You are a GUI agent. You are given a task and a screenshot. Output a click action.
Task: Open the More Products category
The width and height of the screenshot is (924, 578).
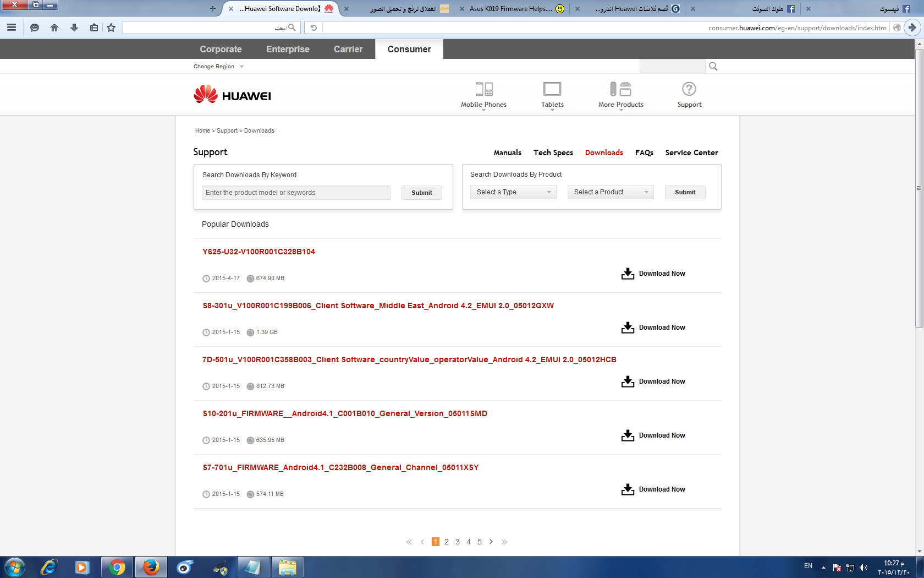[x=621, y=95]
